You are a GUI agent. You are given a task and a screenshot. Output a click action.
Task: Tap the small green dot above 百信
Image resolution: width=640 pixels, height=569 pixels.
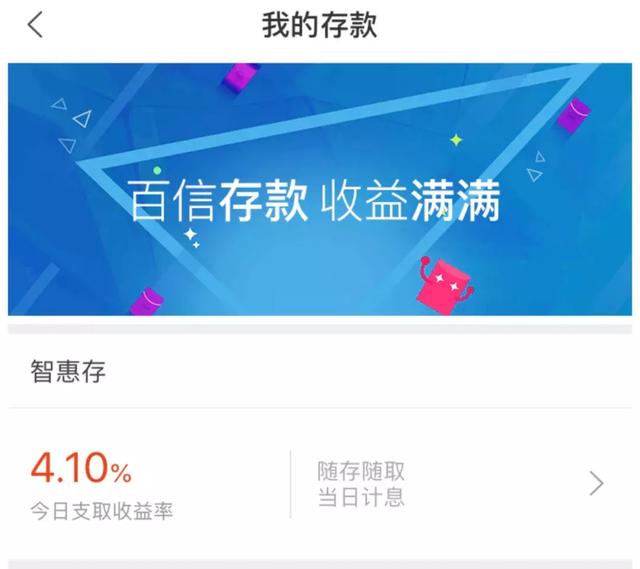pos(157,170)
